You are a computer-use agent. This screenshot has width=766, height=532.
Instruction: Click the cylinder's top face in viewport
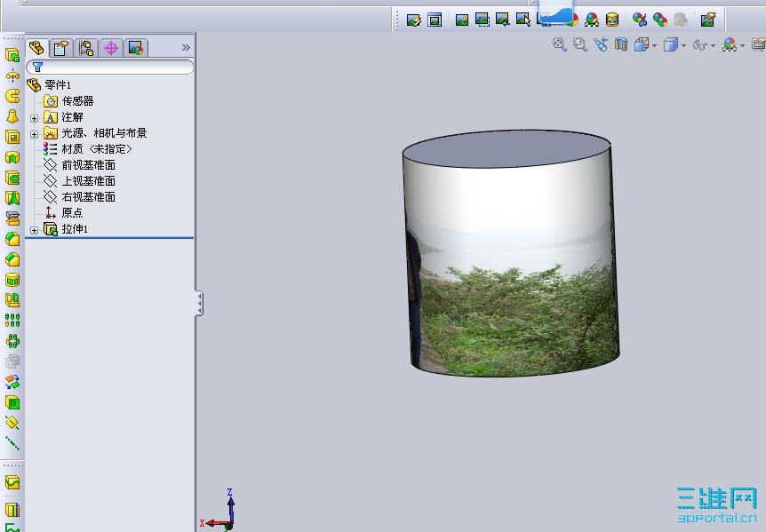point(507,149)
